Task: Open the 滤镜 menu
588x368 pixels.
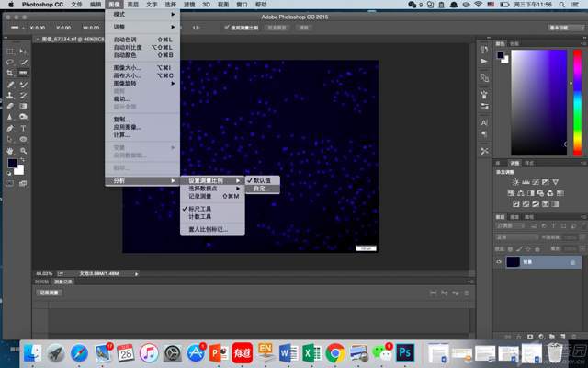Action: pyautogui.click(x=189, y=5)
